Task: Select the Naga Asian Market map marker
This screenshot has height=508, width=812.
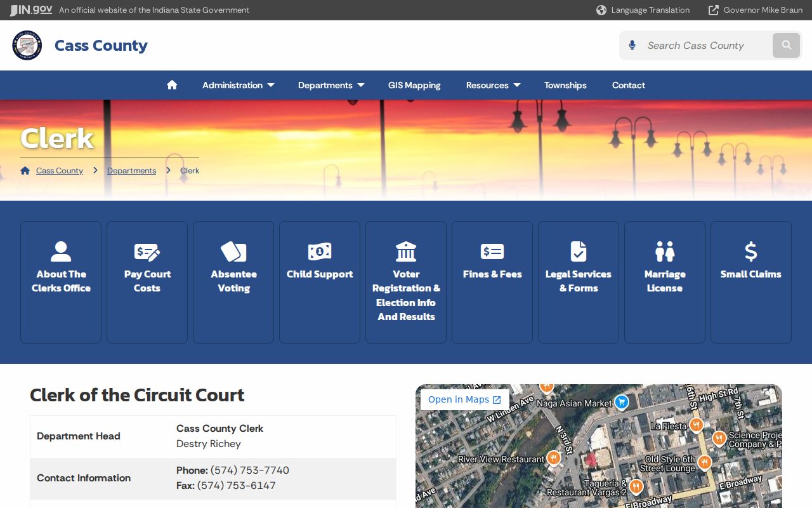Action: tap(622, 402)
